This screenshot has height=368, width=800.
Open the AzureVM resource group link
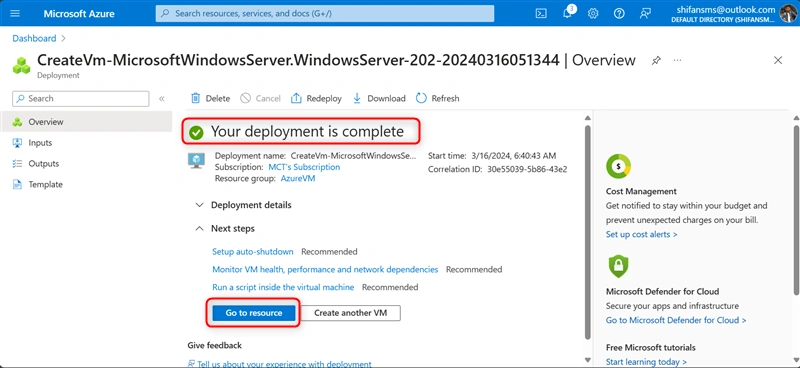[298, 179]
